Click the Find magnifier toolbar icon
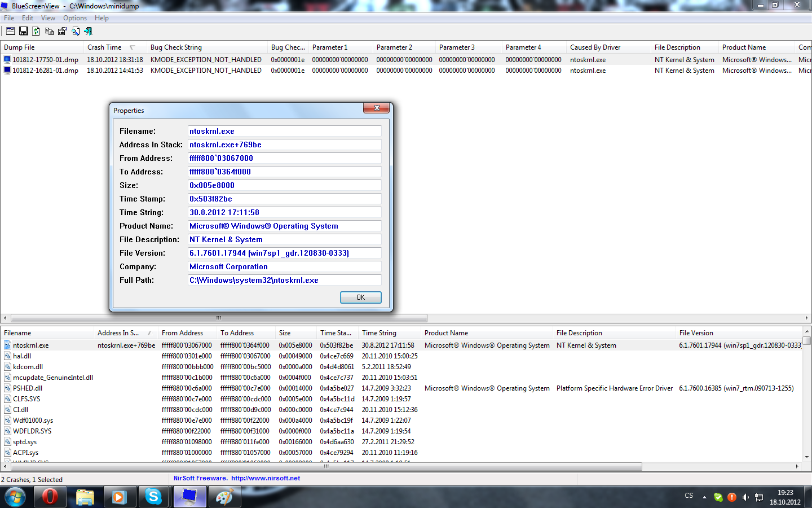The width and height of the screenshot is (812, 508). pos(75,32)
